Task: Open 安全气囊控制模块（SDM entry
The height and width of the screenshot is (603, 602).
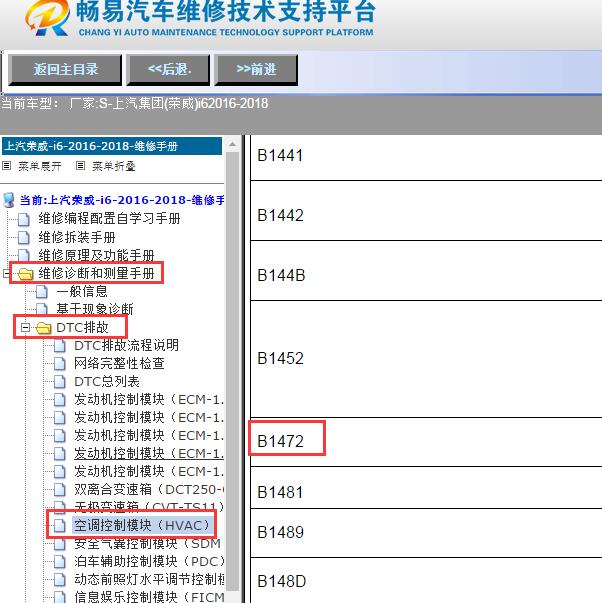Action: (147, 543)
